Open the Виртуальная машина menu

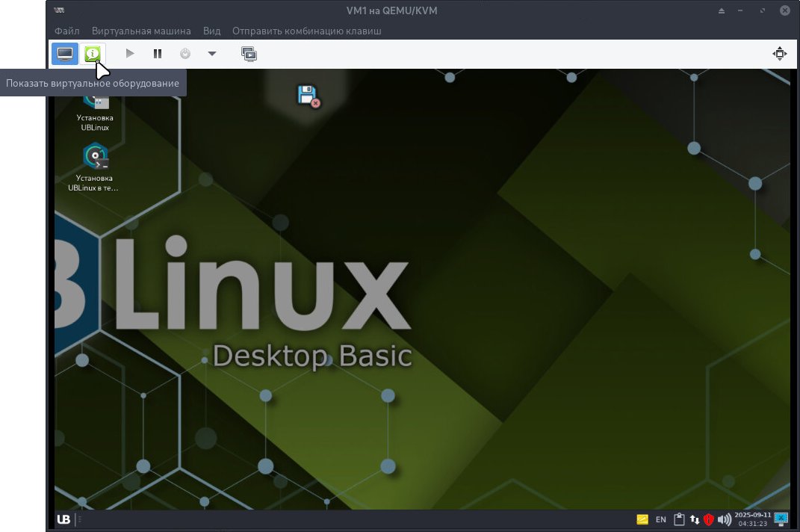click(x=141, y=31)
